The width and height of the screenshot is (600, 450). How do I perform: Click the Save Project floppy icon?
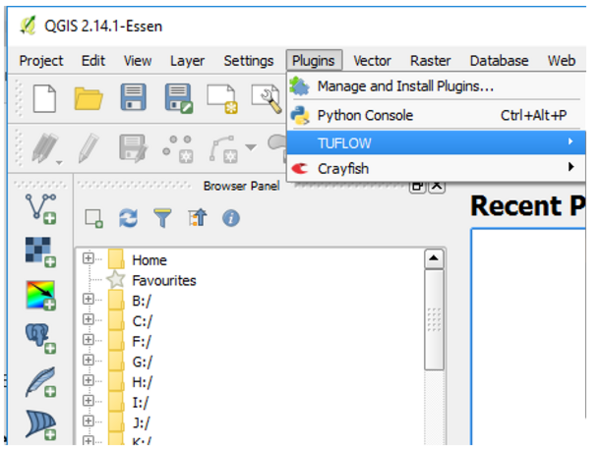coord(134,98)
